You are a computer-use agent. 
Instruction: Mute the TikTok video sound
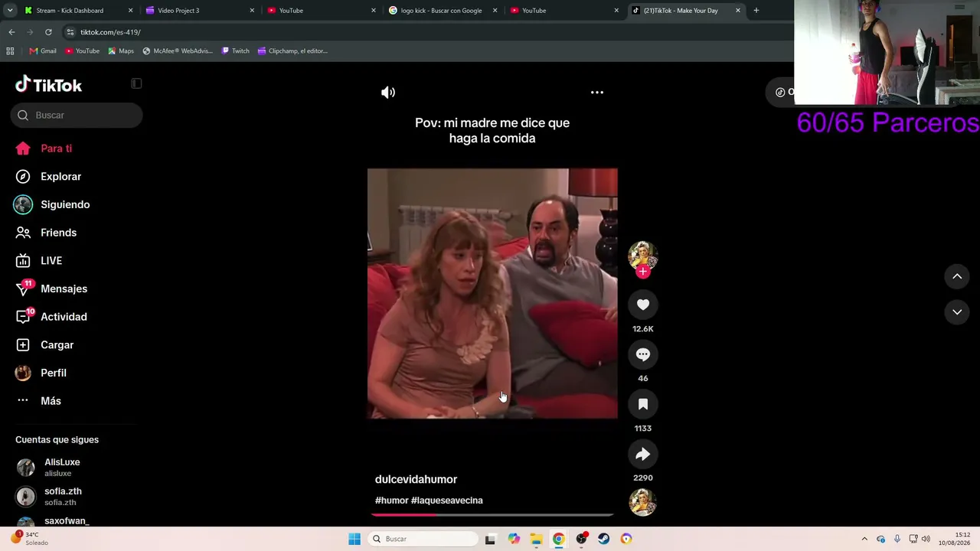(x=388, y=93)
